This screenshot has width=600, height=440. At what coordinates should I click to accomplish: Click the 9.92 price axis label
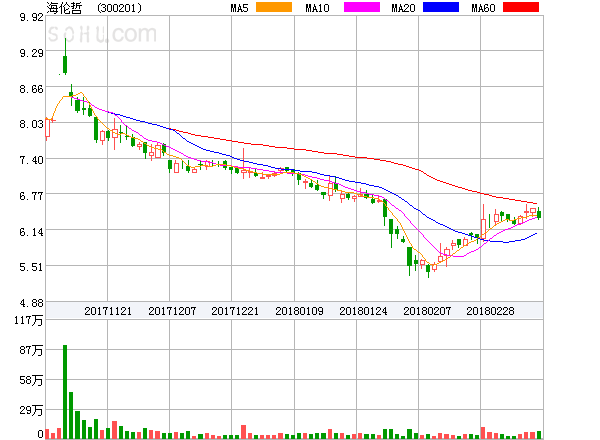coord(31,17)
